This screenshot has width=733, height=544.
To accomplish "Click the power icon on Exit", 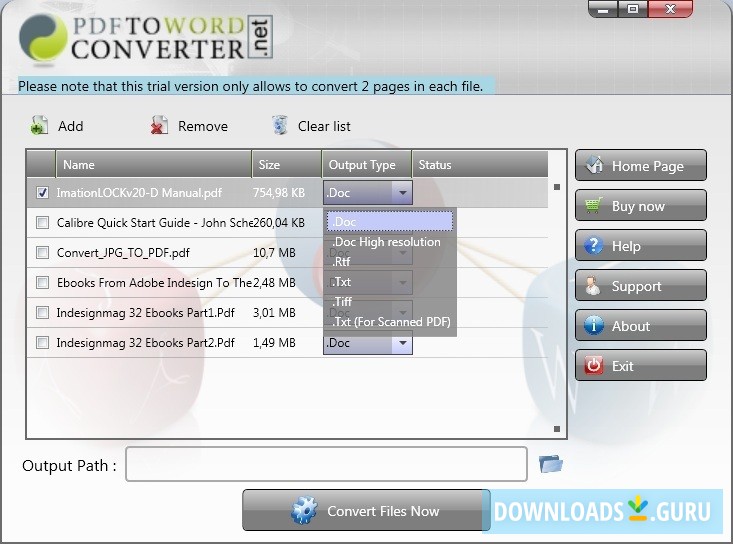I will tap(594, 365).
